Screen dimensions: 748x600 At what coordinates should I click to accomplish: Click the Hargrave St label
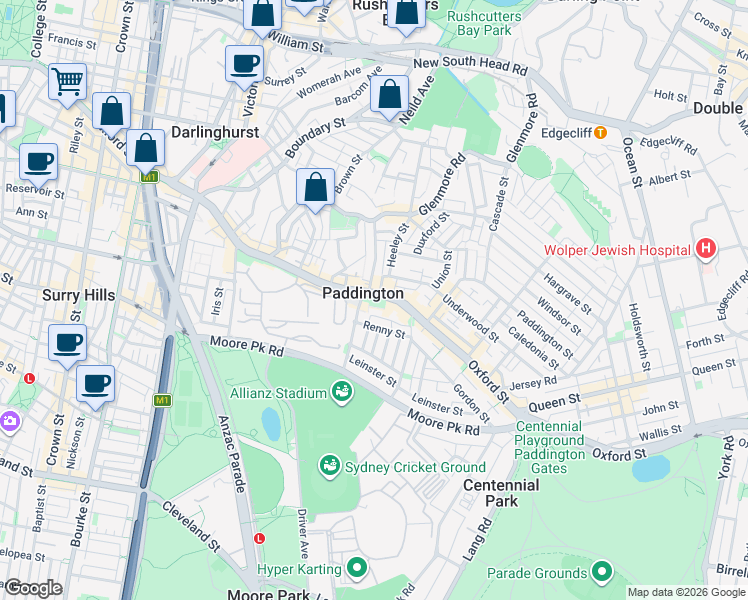pos(568,294)
